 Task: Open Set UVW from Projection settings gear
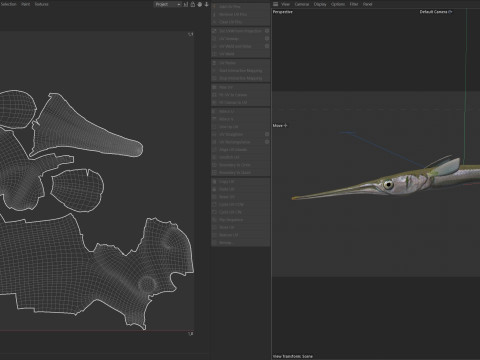pyautogui.click(x=267, y=31)
